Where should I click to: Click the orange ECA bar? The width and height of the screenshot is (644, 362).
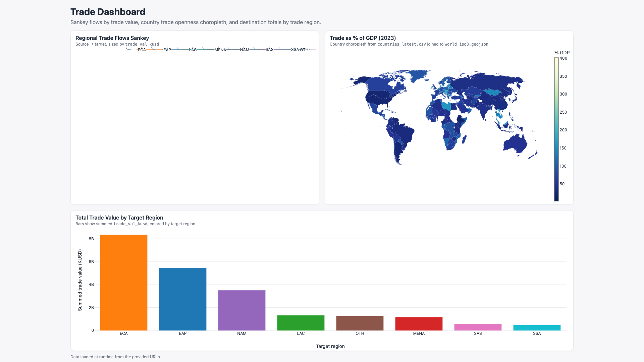[124, 283]
